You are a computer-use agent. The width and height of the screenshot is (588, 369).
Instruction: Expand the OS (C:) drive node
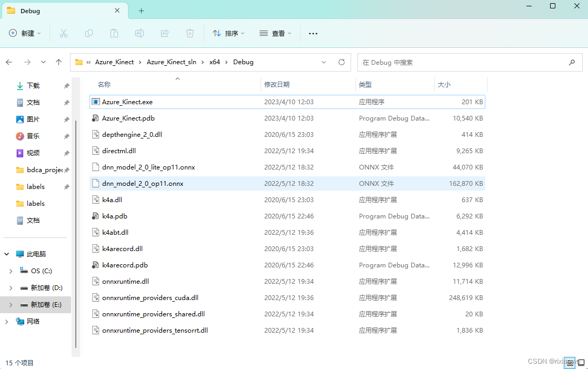click(x=11, y=271)
